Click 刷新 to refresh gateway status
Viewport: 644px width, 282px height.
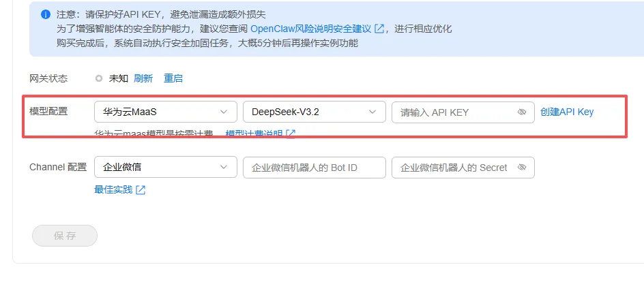[x=143, y=78]
